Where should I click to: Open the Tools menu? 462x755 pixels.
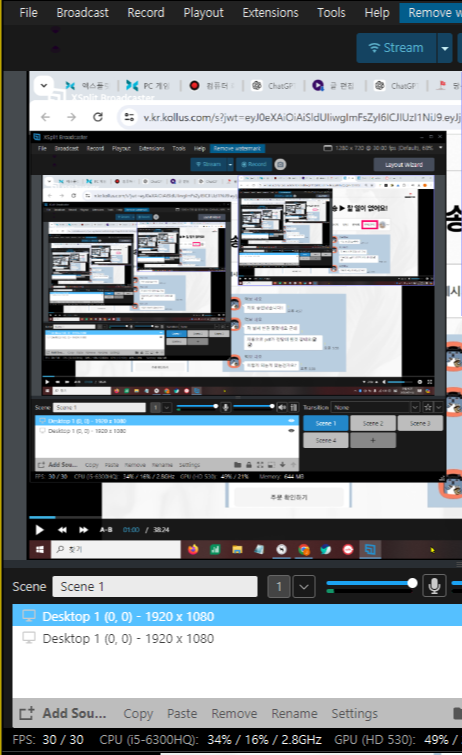tap(331, 13)
